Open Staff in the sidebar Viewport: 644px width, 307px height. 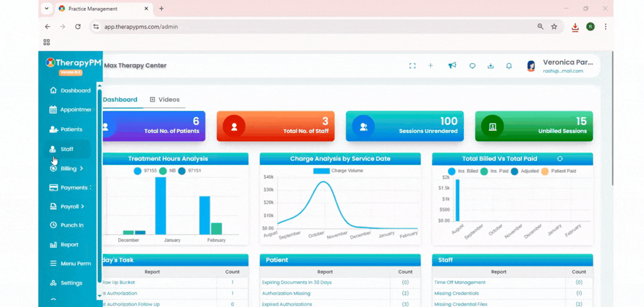point(68,149)
